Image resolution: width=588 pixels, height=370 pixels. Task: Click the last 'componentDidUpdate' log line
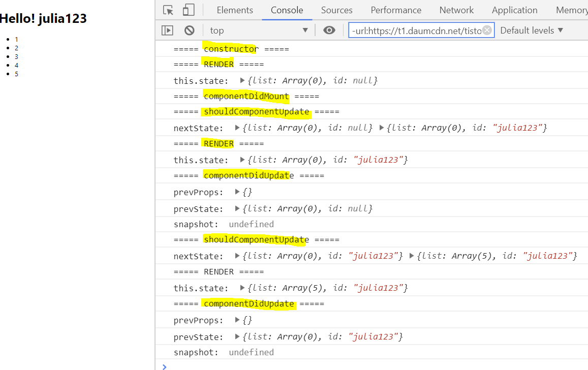(x=249, y=303)
